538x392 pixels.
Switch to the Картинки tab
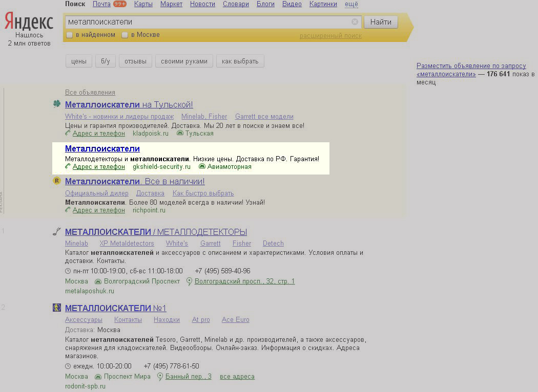(x=323, y=4)
